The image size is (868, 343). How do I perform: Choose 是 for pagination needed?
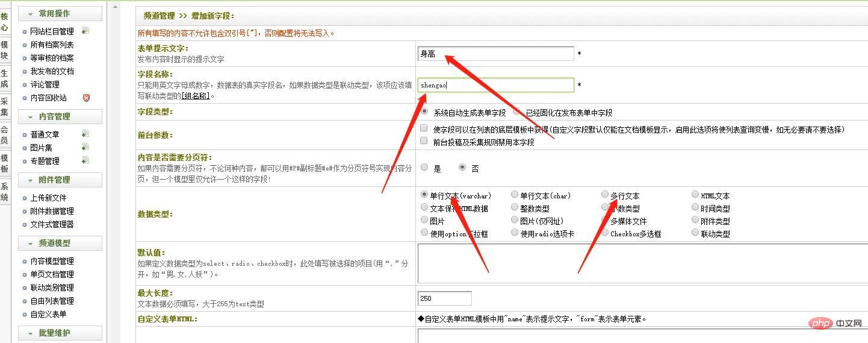tap(425, 168)
